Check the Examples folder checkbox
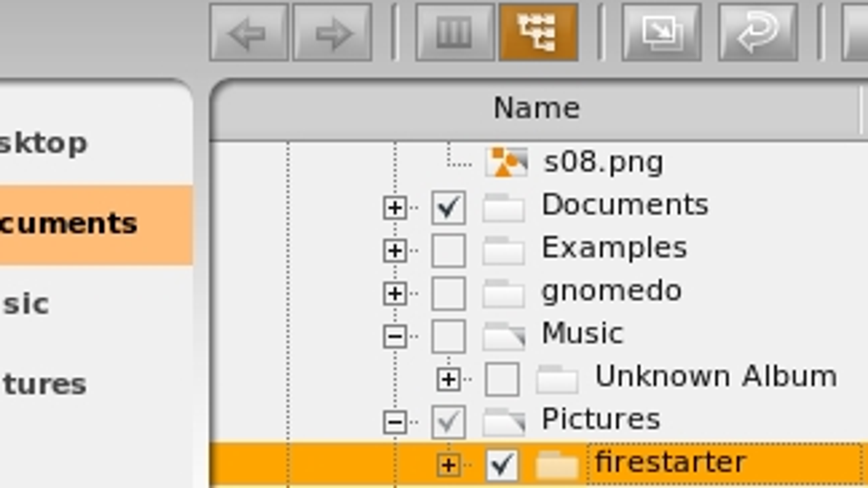 pyautogui.click(x=448, y=250)
